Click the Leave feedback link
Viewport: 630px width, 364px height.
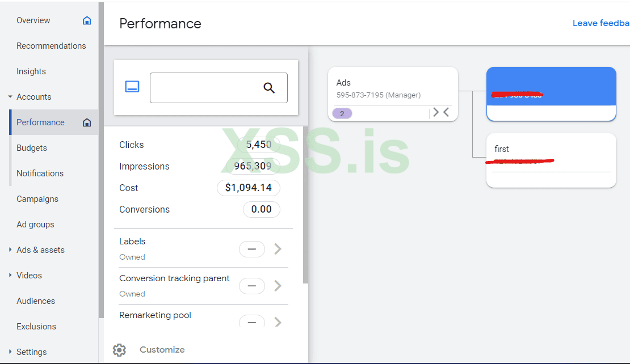click(600, 23)
